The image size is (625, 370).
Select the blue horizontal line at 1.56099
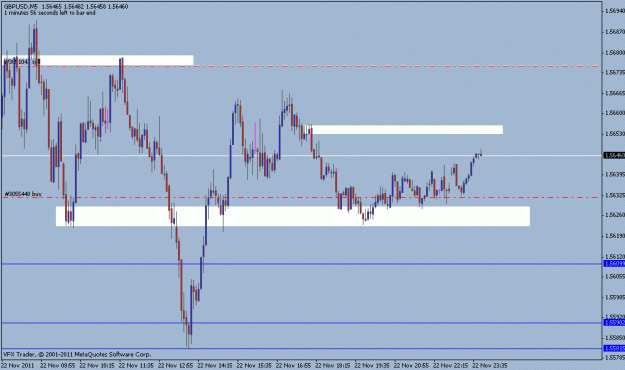pos(303,264)
